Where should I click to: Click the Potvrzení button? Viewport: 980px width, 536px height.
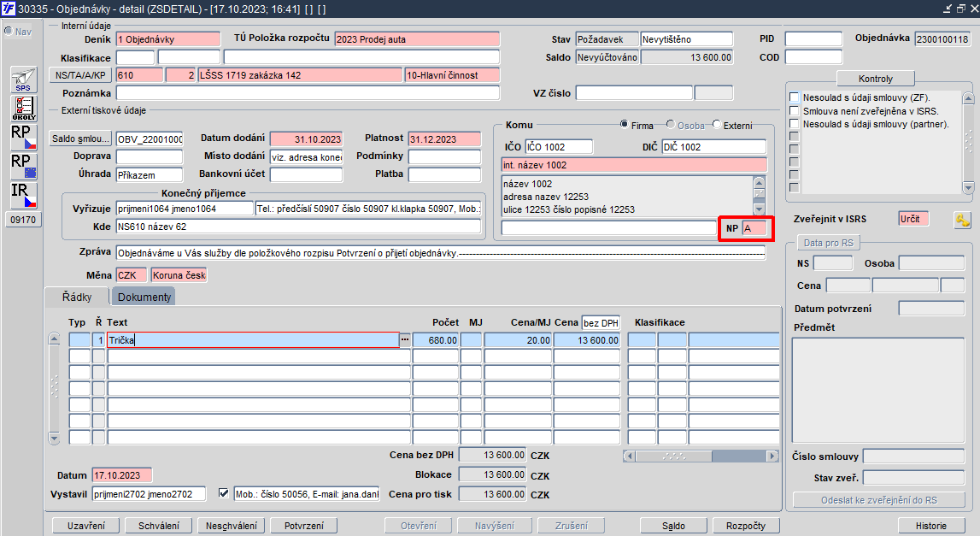pos(304,526)
